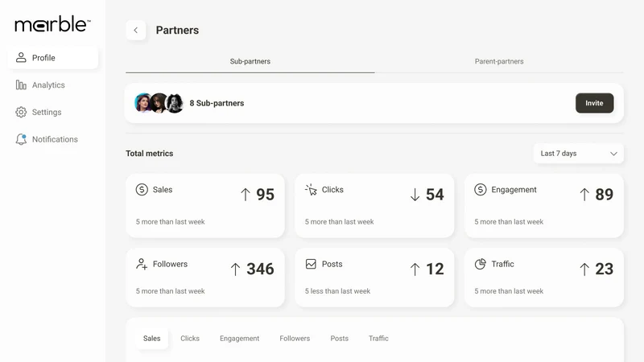
Task: Click the Followers up arrow icon
Action: [x=235, y=269]
